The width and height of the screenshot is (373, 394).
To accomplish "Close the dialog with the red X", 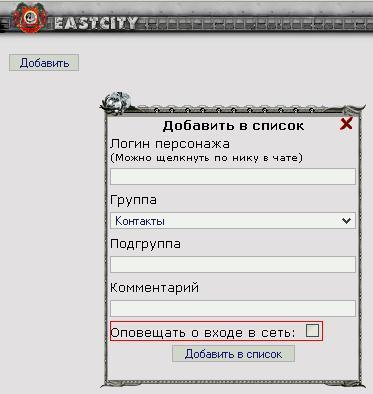I will click(346, 124).
